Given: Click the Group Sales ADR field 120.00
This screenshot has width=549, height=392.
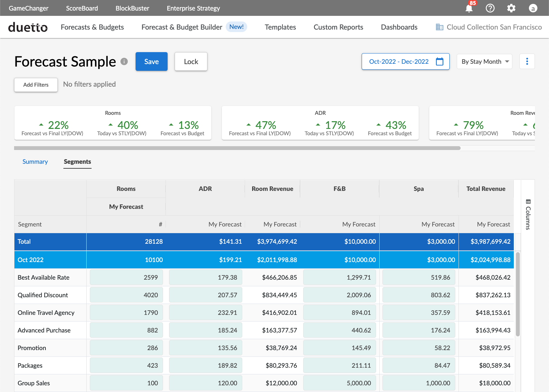Looking at the screenshot, I should point(205,383).
